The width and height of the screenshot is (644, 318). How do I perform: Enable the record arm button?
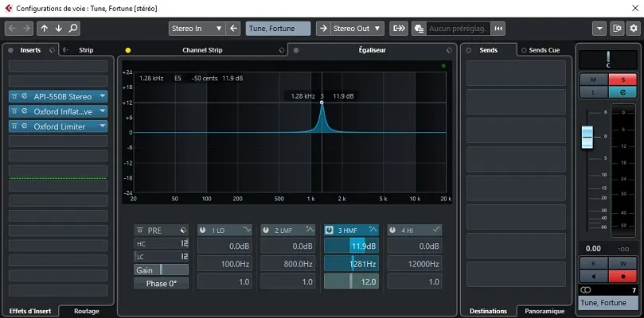[x=621, y=276]
